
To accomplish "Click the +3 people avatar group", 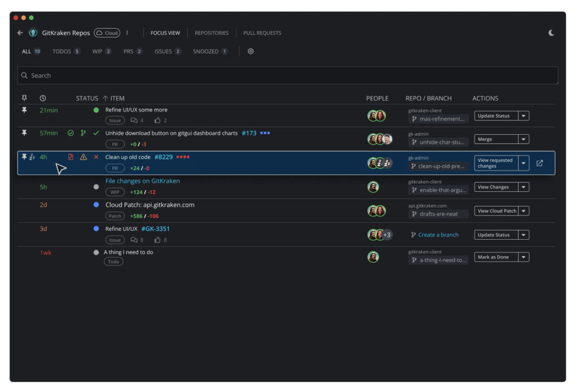I will coord(387,235).
